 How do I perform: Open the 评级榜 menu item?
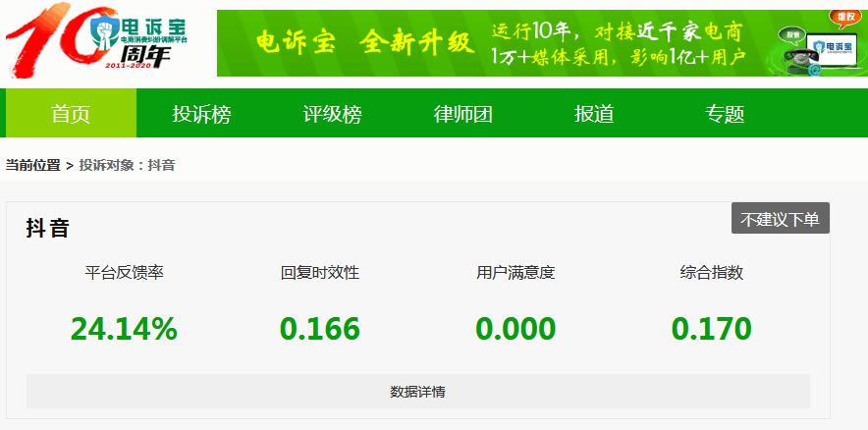332,114
